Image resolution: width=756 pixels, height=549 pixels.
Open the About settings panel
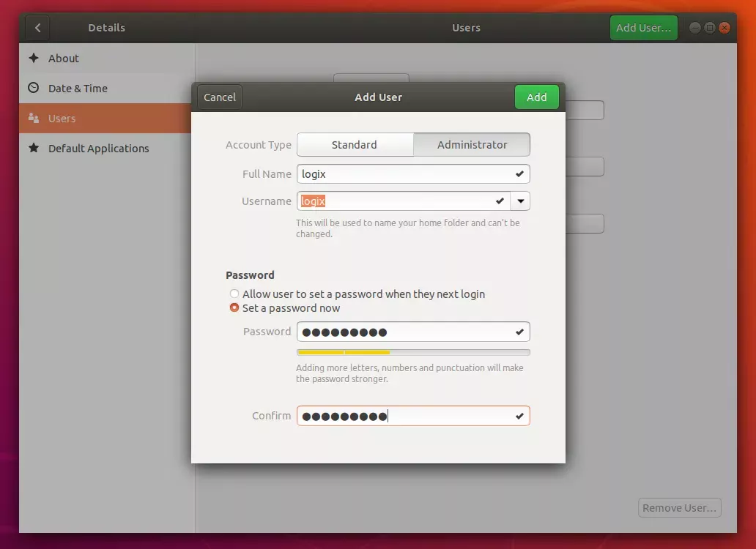pyautogui.click(x=107, y=59)
